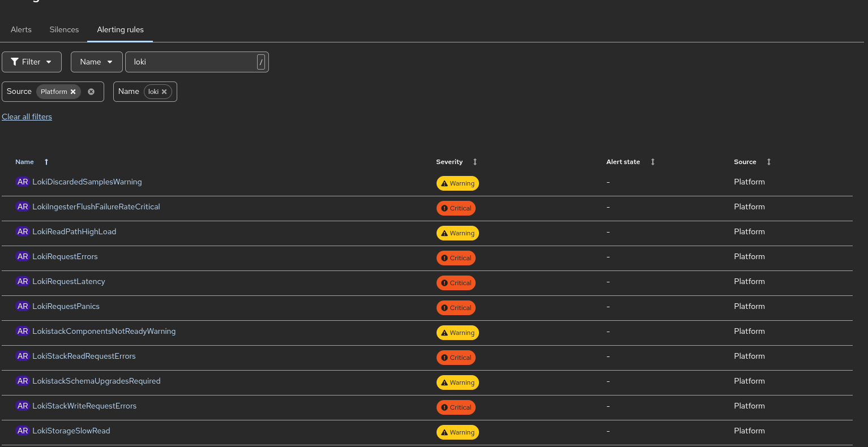Click the AR badge beside LokiDiscardedSamplesWarning

coord(23,182)
